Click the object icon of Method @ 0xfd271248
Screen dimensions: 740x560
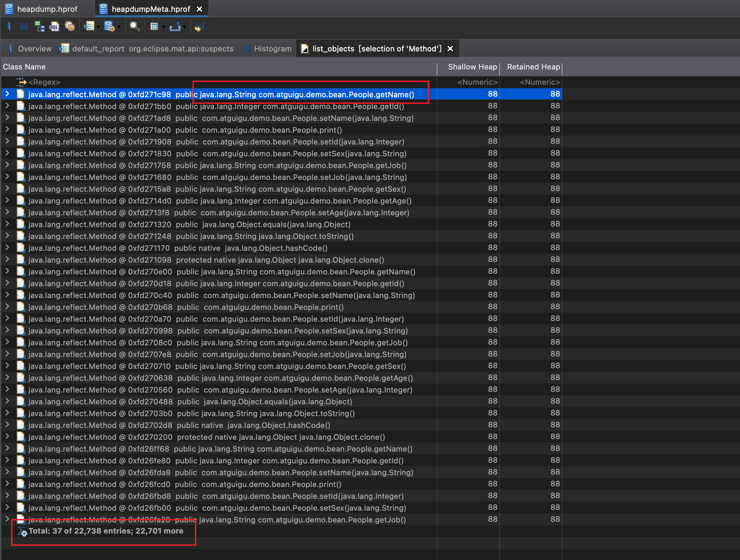pos(21,236)
